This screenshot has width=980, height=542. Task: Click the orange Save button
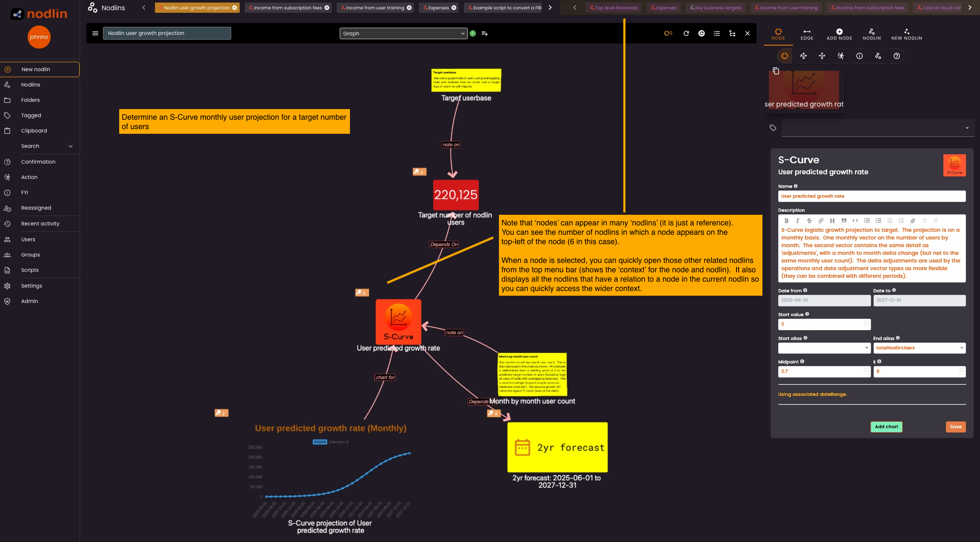[x=955, y=427]
